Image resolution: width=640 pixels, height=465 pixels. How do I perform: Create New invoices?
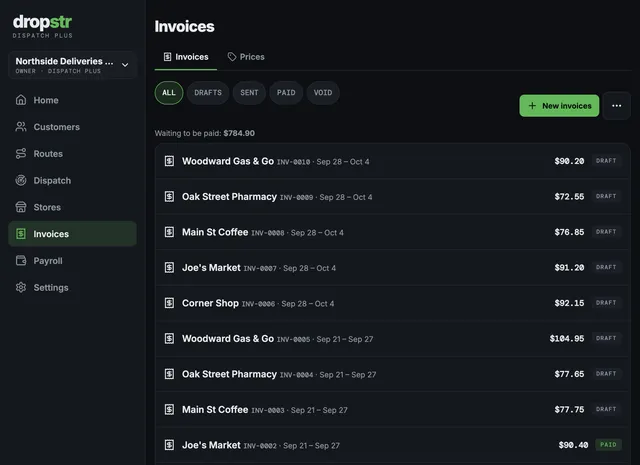click(559, 106)
